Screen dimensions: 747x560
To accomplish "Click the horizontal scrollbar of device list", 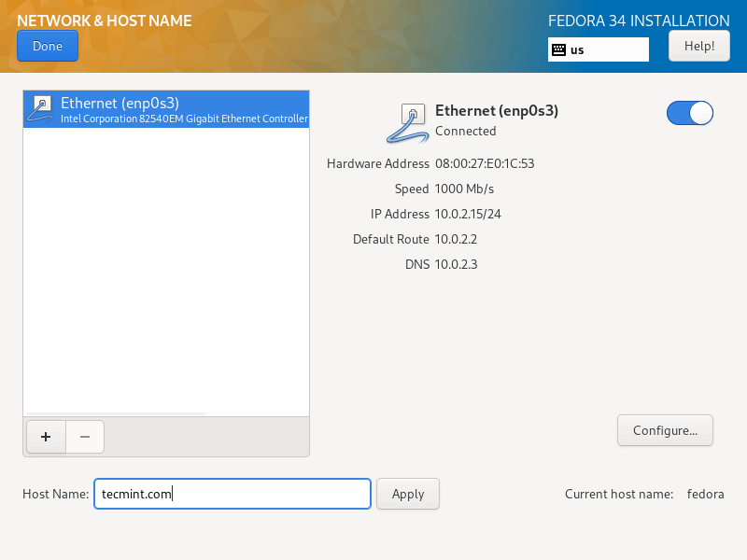I will (x=116, y=413).
